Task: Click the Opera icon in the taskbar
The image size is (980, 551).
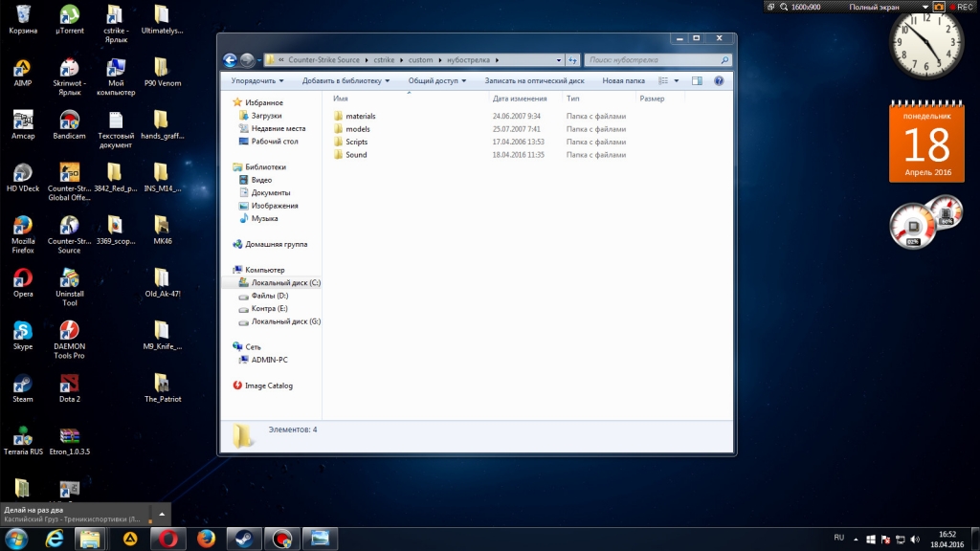Action: coord(167,539)
